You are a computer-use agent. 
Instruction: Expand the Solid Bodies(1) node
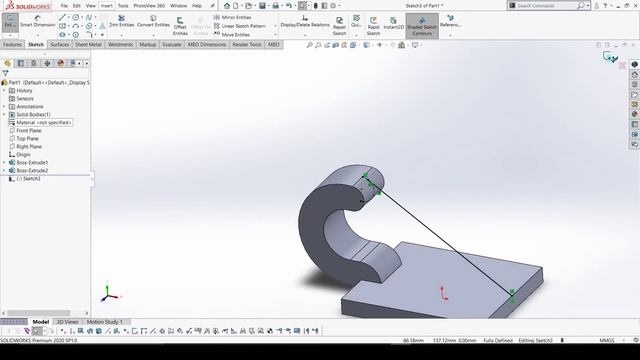pyautogui.click(x=4, y=115)
